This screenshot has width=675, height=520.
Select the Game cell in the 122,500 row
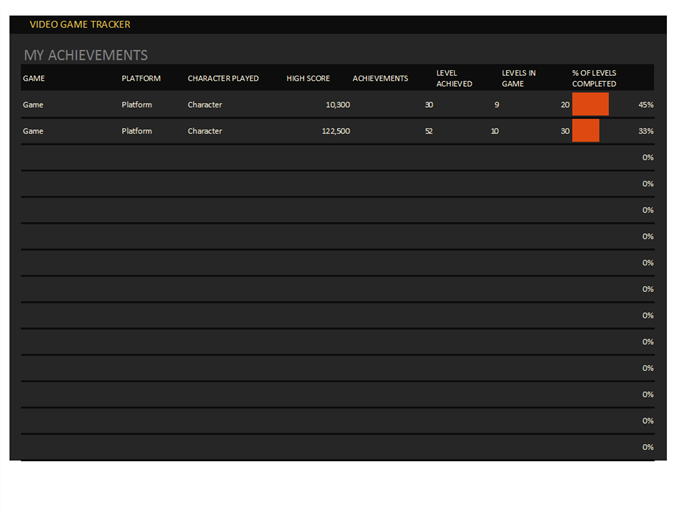tap(33, 131)
